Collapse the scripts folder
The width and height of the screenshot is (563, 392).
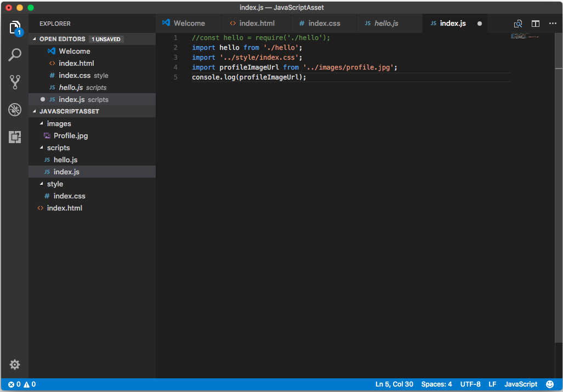click(42, 147)
